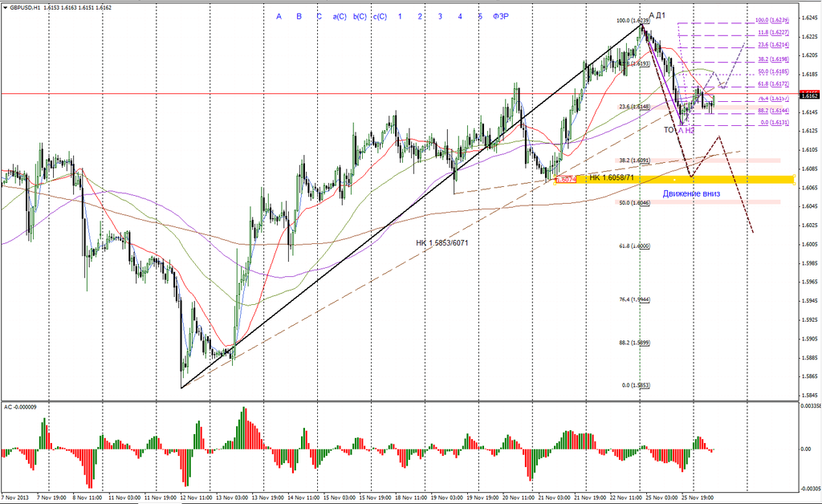Click the 18 Nov 11:00 time label
The width and height of the screenshot is (822, 504).
[x=410, y=497]
